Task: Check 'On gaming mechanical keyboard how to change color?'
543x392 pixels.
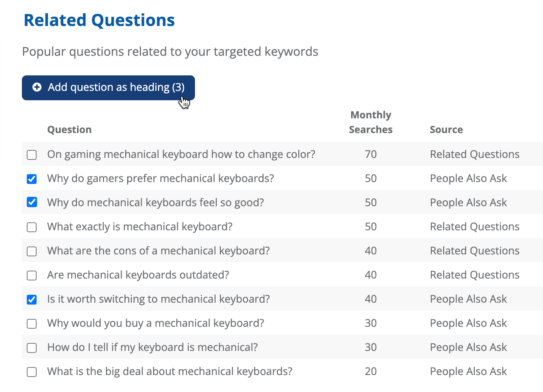Action: 32,155
